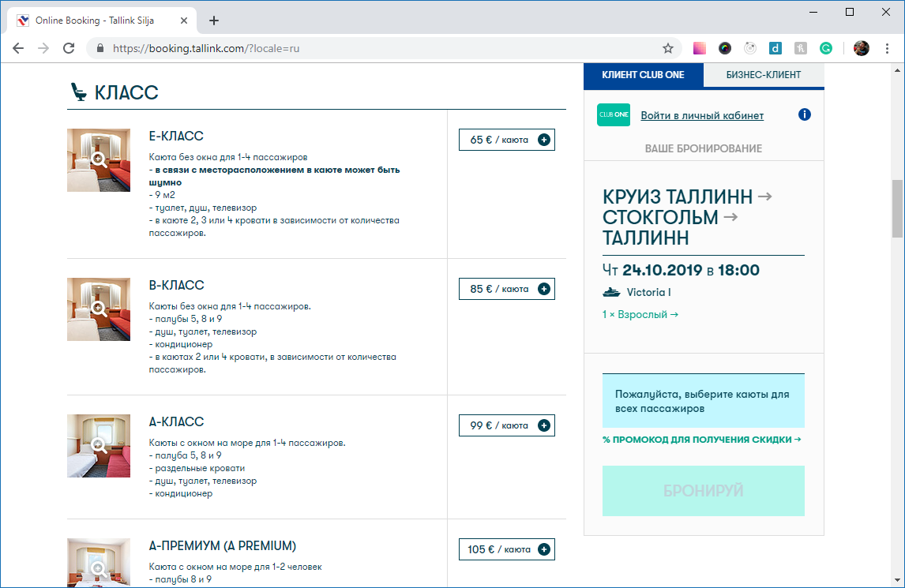Choose 105 € / каюта price button
905x588 pixels.
(507, 549)
